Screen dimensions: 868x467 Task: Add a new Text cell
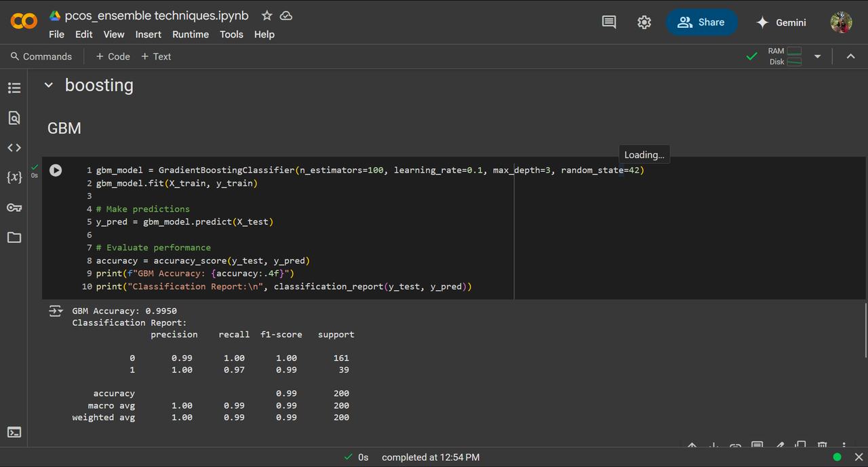pos(156,56)
